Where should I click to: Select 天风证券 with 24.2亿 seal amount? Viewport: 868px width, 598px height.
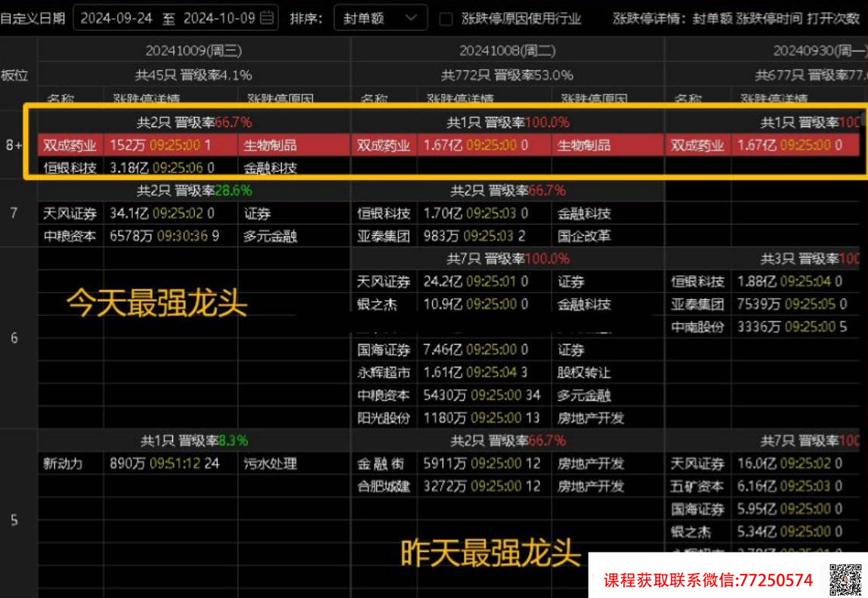pos(383,281)
